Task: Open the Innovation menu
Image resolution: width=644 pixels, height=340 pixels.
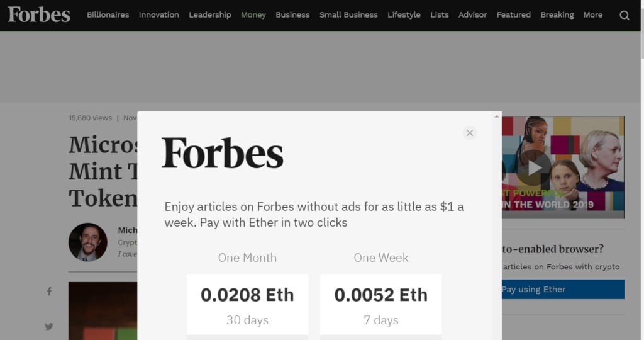Action: [x=158, y=15]
